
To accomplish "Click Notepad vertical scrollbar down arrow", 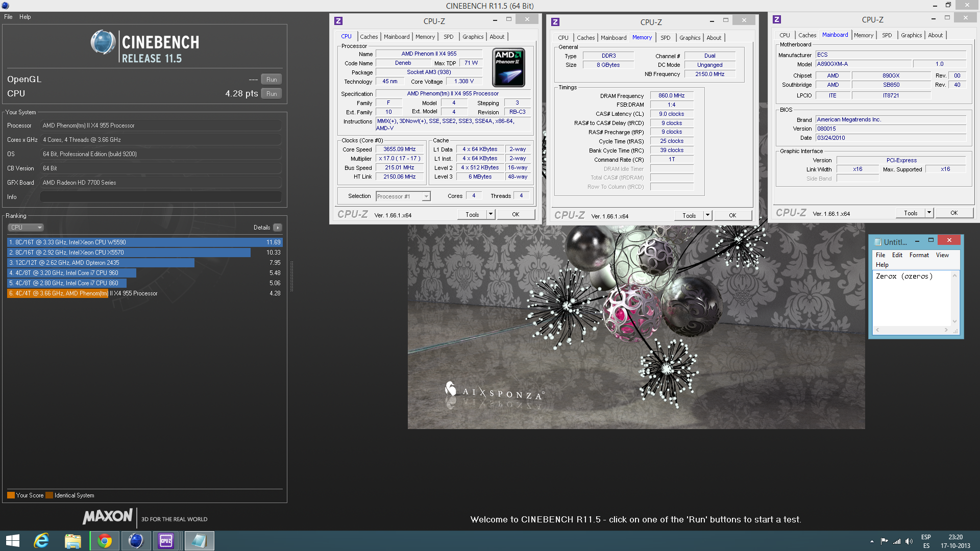I will 954,321.
